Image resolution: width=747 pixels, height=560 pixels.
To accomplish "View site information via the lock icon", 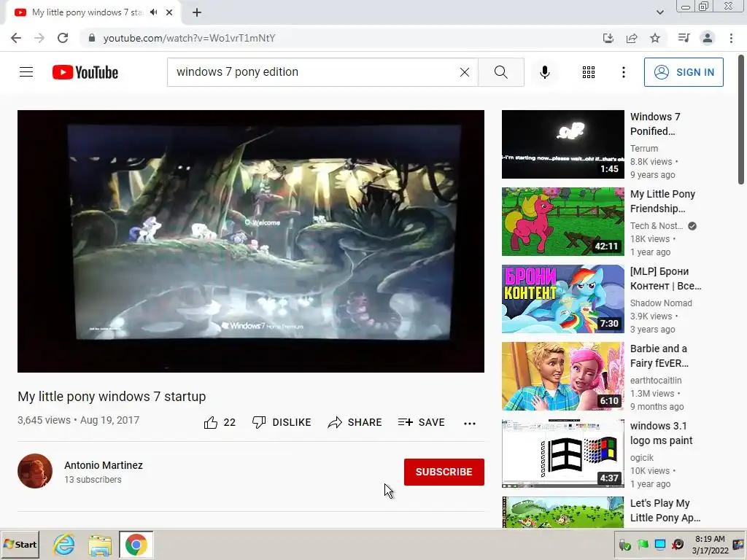I will point(91,38).
